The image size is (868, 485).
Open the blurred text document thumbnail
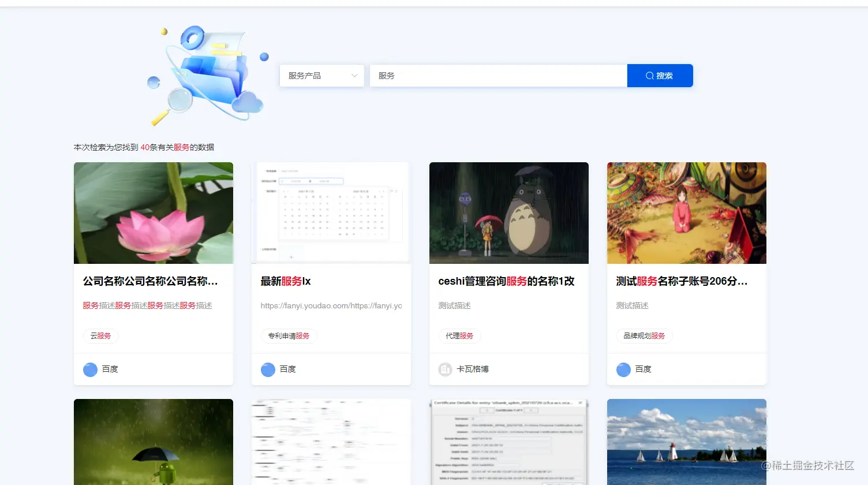331,442
